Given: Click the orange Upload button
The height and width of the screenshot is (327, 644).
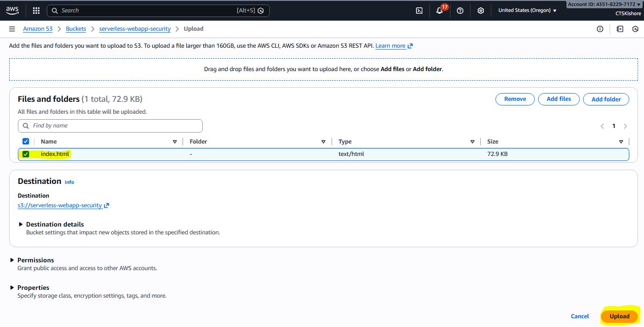Looking at the screenshot, I should (619, 316).
